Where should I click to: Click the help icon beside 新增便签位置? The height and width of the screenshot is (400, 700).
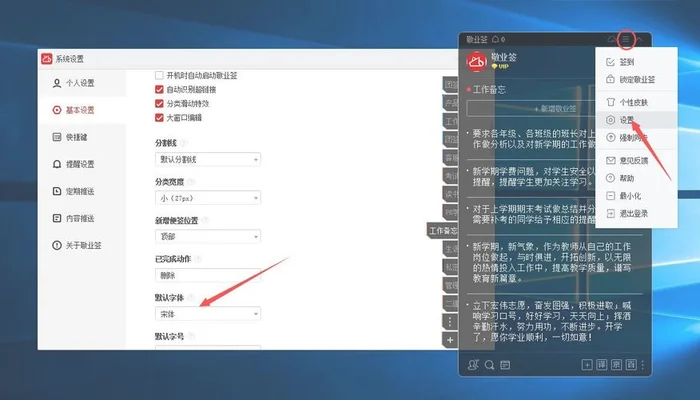[205, 220]
